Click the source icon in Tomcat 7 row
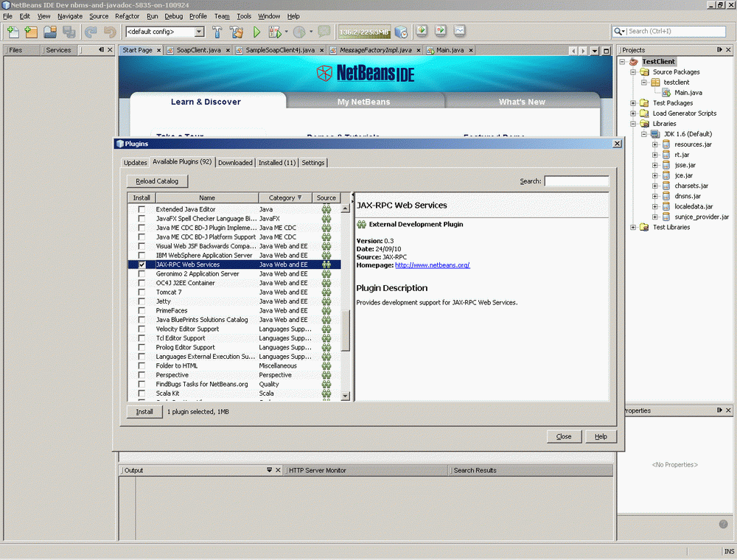This screenshot has width=737, height=560. tap(326, 293)
